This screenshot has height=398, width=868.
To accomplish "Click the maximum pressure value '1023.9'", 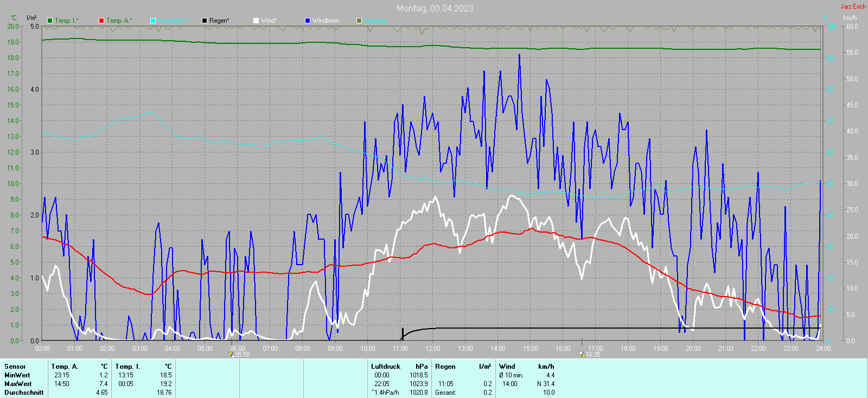I will tap(419, 384).
